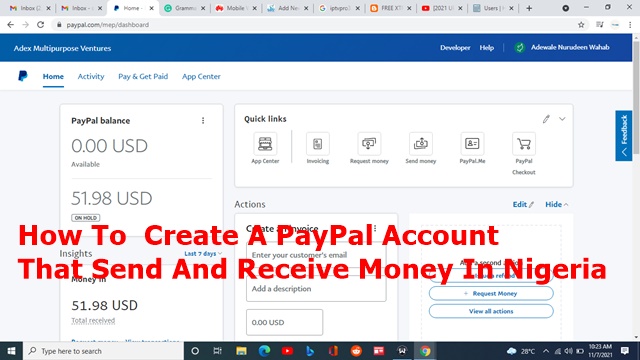Image resolution: width=640 pixels, height=360 pixels.
Task: Click the View all actions button
Action: 491,311
